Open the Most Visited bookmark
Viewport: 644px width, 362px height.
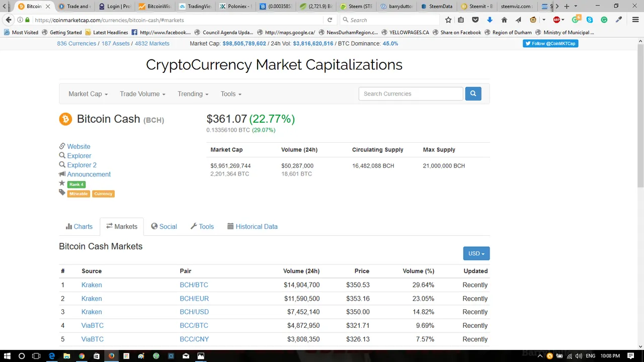[x=21, y=32]
